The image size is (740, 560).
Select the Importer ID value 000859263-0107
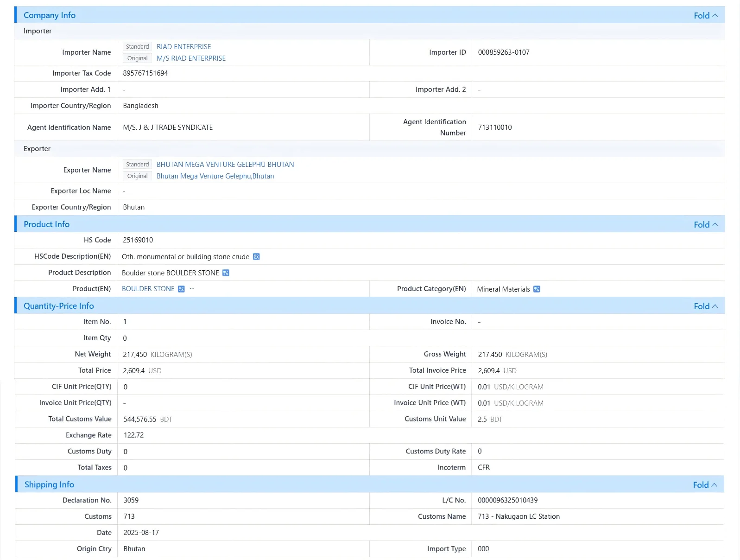pyautogui.click(x=504, y=52)
